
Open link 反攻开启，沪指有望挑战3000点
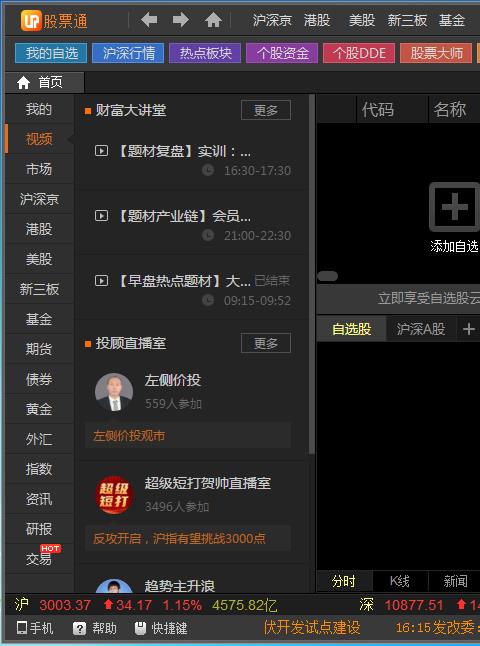coord(179,538)
